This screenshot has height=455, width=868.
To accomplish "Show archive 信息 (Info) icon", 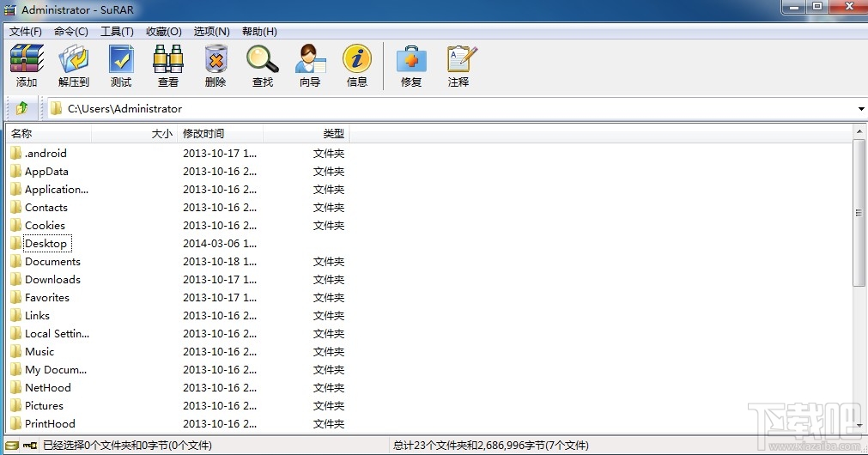I will pos(357,65).
